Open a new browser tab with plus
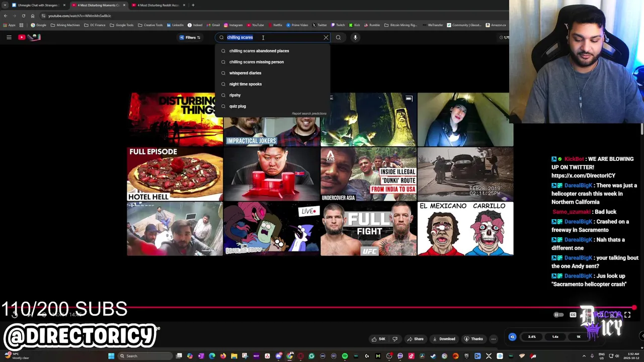This screenshot has height=362, width=644. click(193, 5)
